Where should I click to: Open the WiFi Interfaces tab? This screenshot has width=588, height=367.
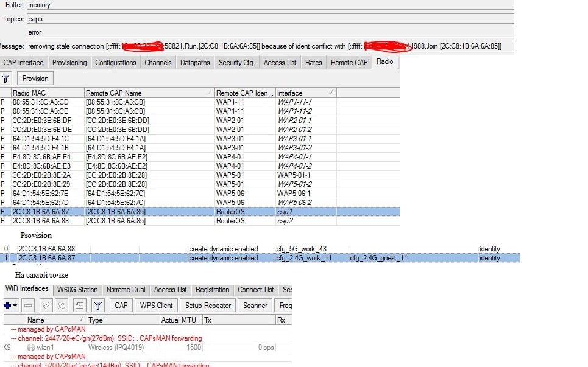(27, 288)
